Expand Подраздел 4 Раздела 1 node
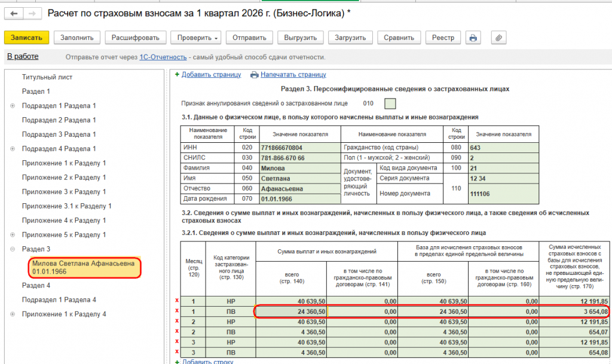The height and width of the screenshot is (364, 612). tap(13, 149)
